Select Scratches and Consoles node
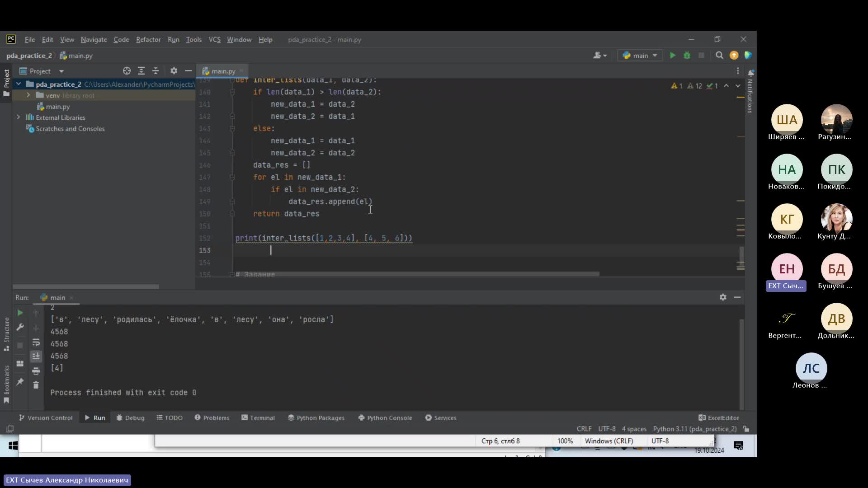This screenshot has width=868, height=488. 70,129
